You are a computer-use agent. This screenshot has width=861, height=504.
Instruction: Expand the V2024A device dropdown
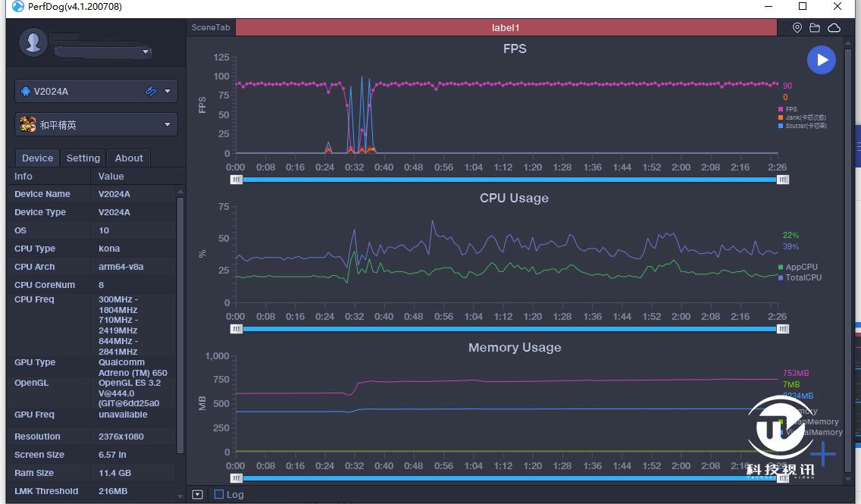[x=168, y=91]
